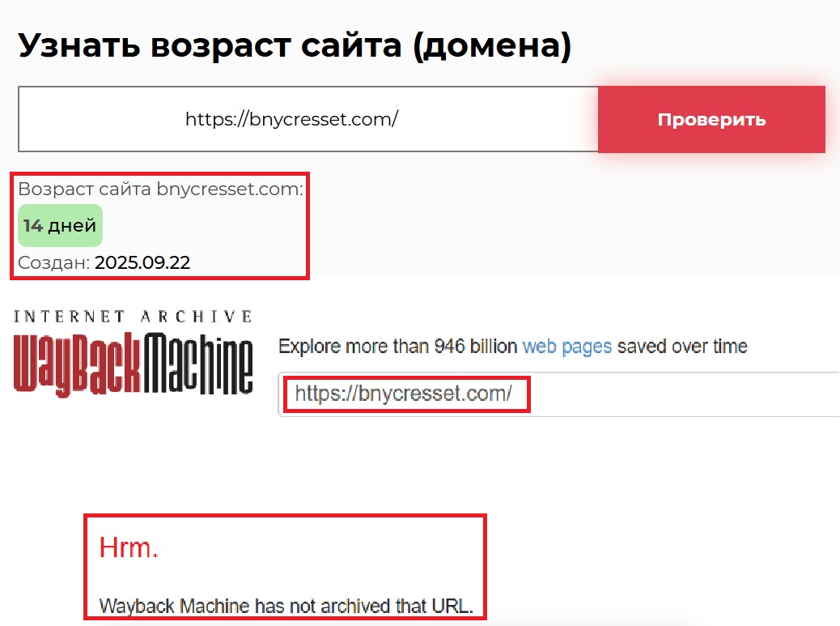Viewport: 840px width, 626px height.
Task: Select the creation date '2025.09.22'
Action: click(141, 262)
